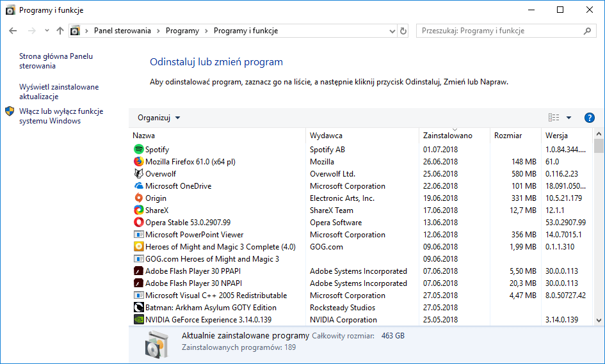Click the refresh icon in address bar
The image size is (605, 364).
[x=403, y=31]
